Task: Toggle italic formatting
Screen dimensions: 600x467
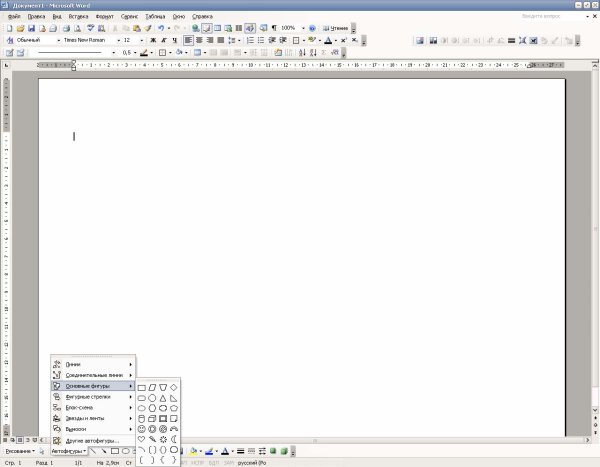Action: [x=164, y=40]
